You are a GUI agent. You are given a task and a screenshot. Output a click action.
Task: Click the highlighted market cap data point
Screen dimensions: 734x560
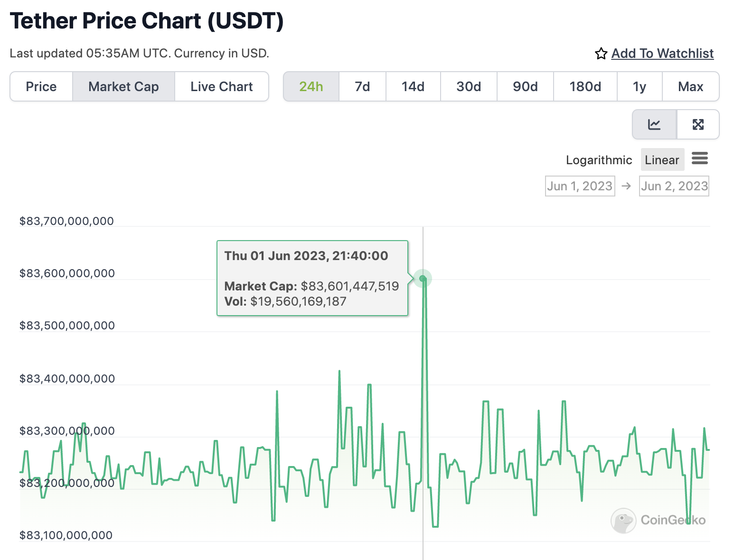pyautogui.click(x=423, y=279)
